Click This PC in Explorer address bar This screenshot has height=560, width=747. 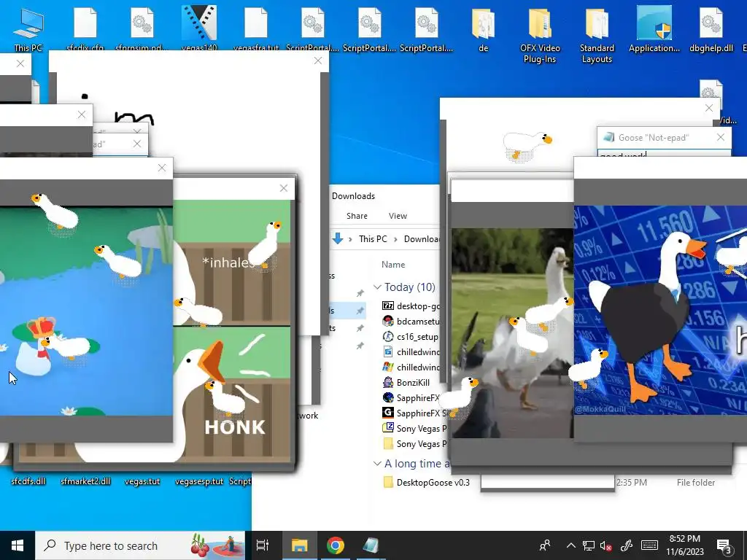(x=373, y=238)
